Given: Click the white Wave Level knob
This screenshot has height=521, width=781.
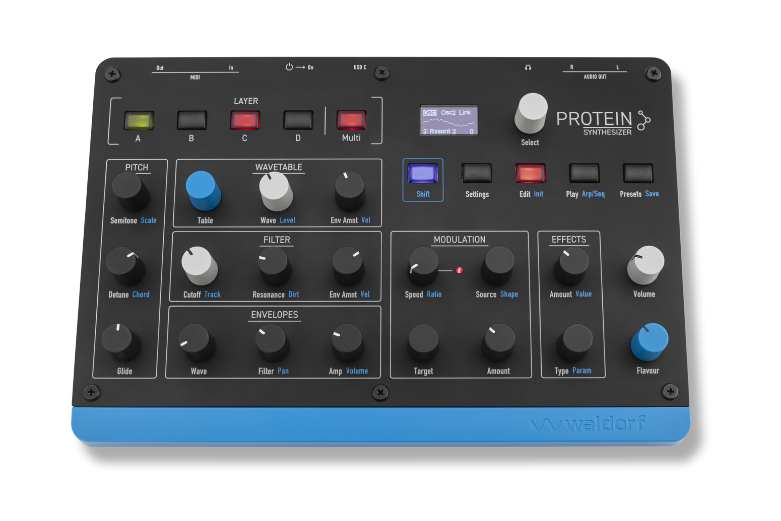Looking at the screenshot, I should pos(277,188).
